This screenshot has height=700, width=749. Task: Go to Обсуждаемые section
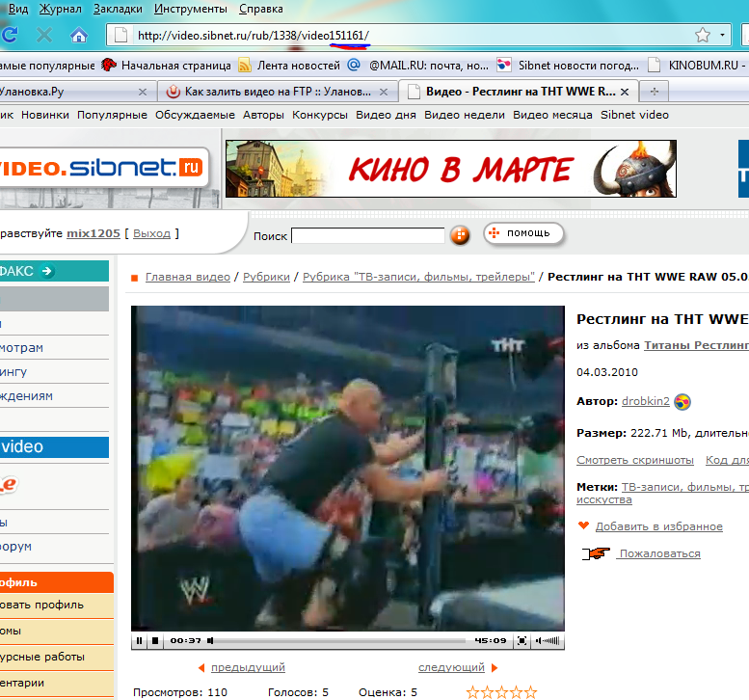point(195,115)
